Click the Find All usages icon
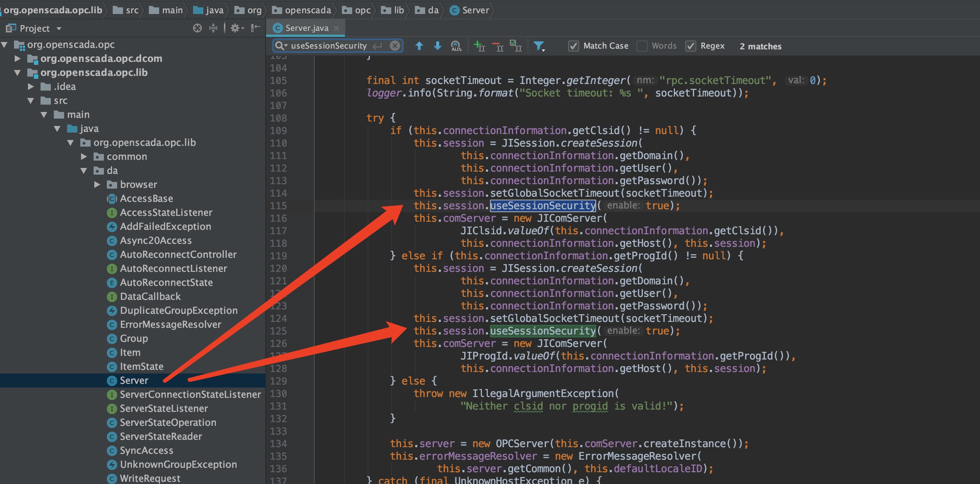The width and height of the screenshot is (980, 484). tap(456, 46)
